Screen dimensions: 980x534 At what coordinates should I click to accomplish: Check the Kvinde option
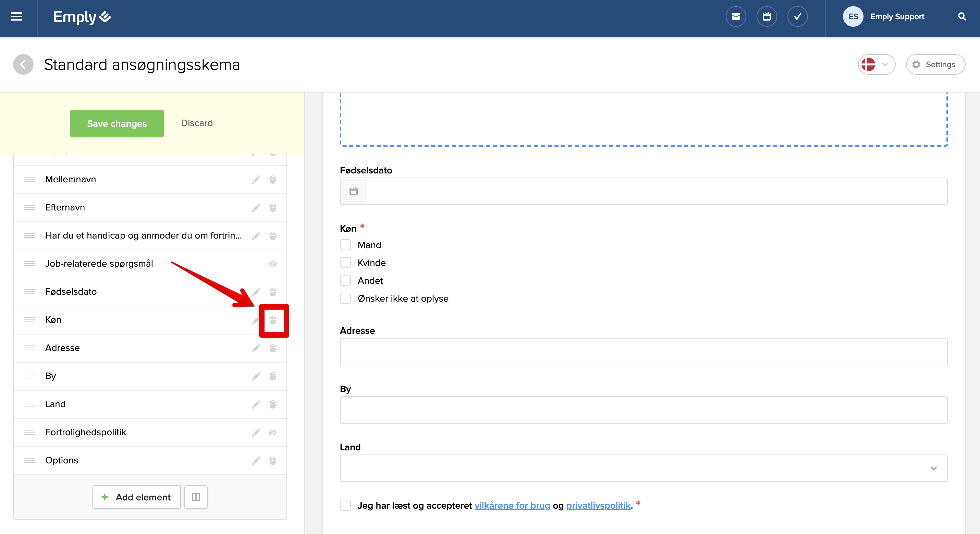(345, 263)
